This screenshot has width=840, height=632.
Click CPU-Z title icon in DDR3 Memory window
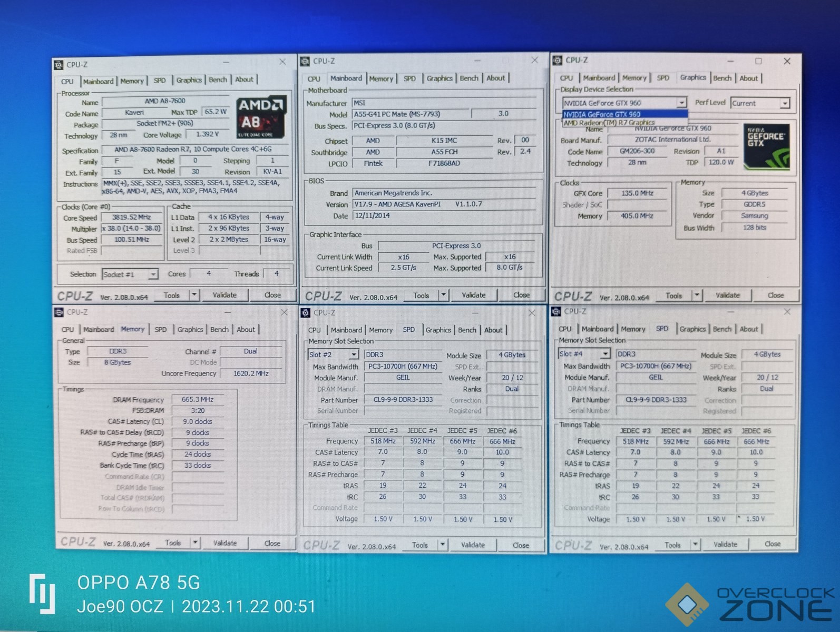click(x=59, y=312)
